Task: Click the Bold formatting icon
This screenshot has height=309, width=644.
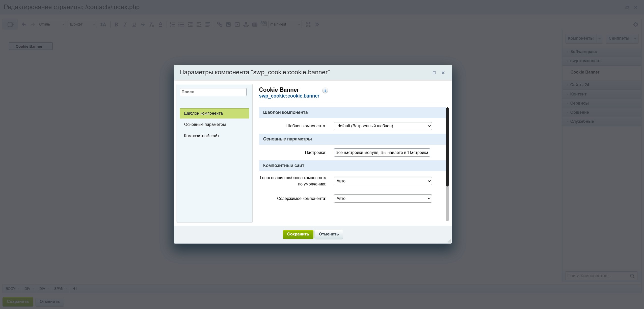Action: tap(116, 25)
